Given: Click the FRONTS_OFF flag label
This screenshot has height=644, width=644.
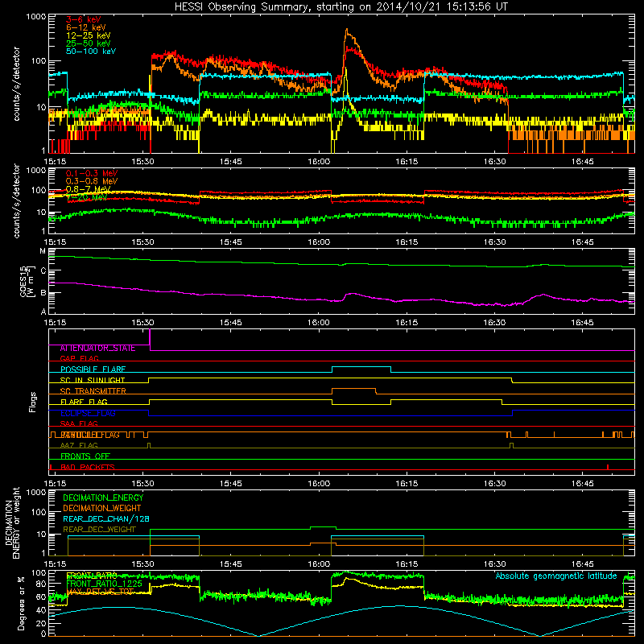Looking at the screenshot, I should [x=85, y=456].
